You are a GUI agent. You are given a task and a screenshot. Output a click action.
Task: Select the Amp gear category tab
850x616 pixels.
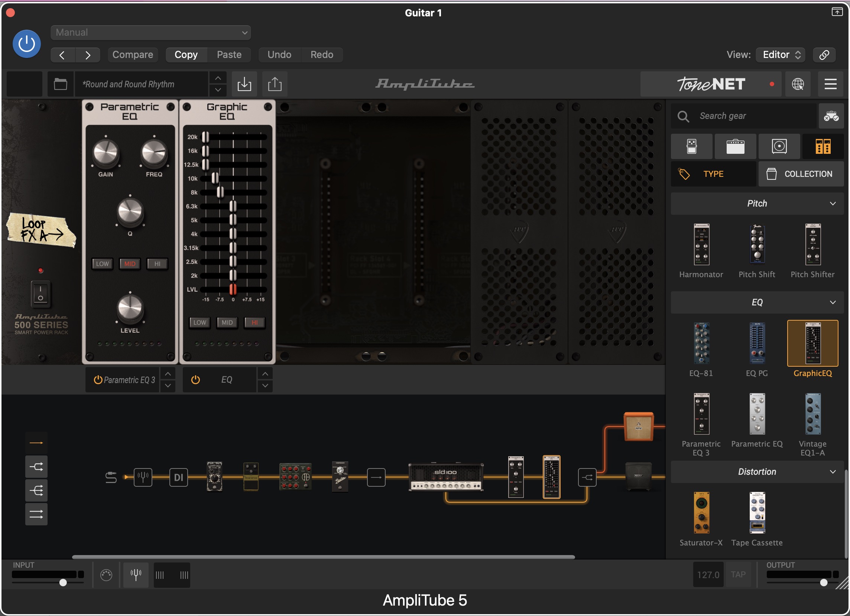pyautogui.click(x=736, y=146)
